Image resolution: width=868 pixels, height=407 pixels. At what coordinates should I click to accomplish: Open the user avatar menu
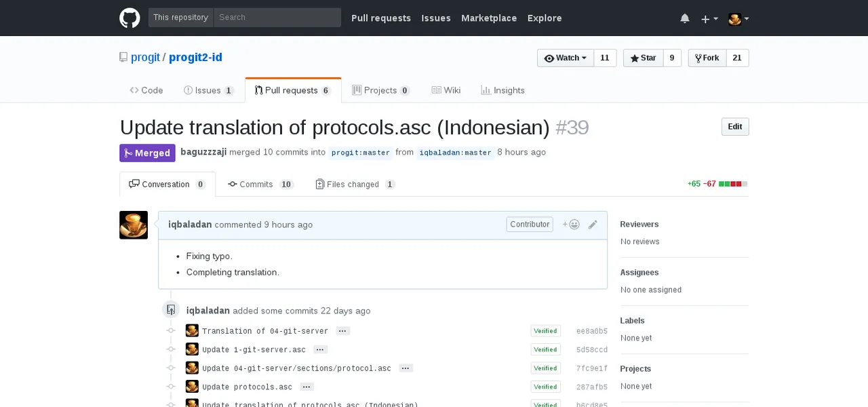click(x=738, y=18)
